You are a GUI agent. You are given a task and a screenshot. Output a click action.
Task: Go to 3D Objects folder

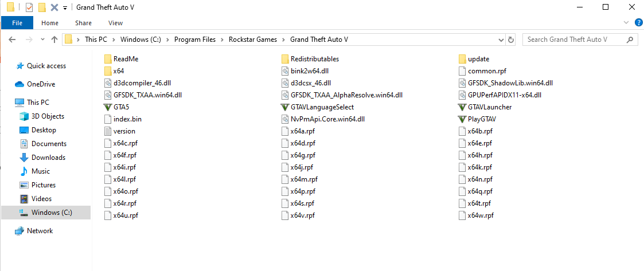click(48, 116)
